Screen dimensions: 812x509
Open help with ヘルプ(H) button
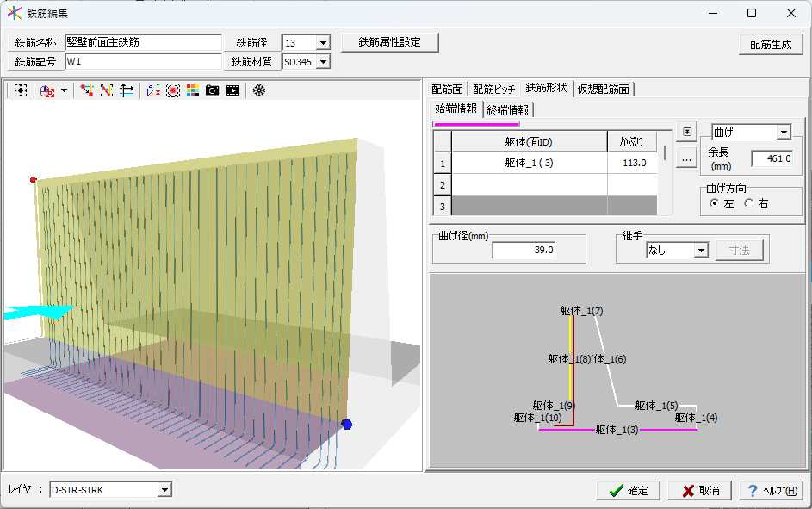[x=771, y=490]
